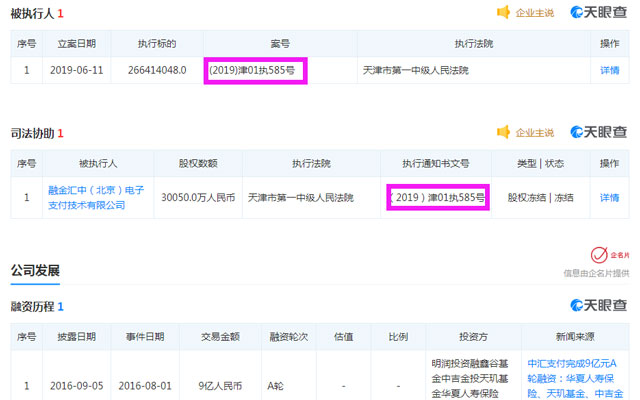
Task: Click the 股权数额 column header
Action: [x=198, y=163]
